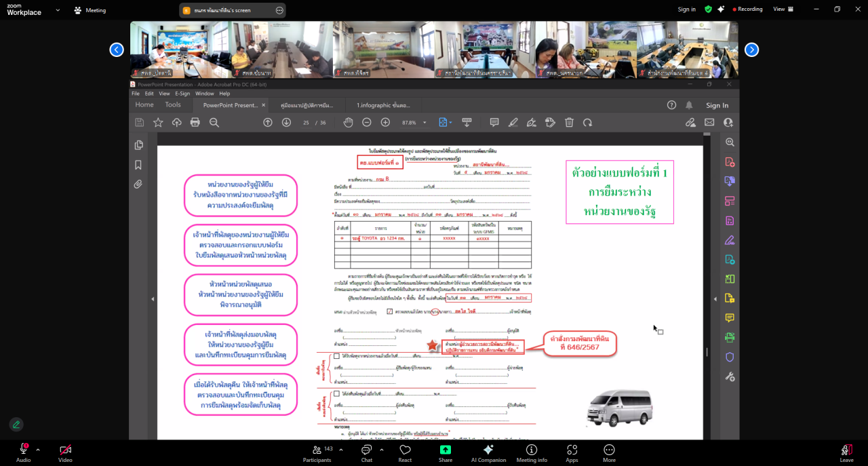Screen dimensions: 868x466
Task: Switch to the Meeting tab
Action: (90, 10)
